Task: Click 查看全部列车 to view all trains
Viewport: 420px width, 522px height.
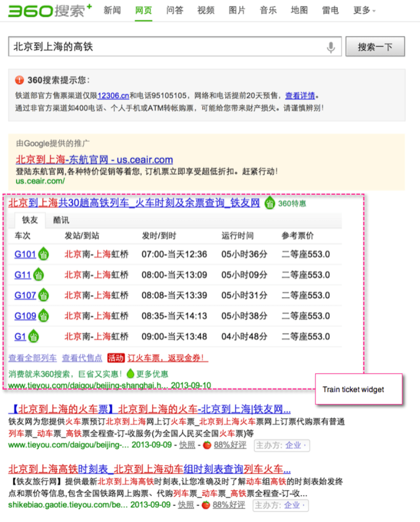Action: (x=33, y=358)
